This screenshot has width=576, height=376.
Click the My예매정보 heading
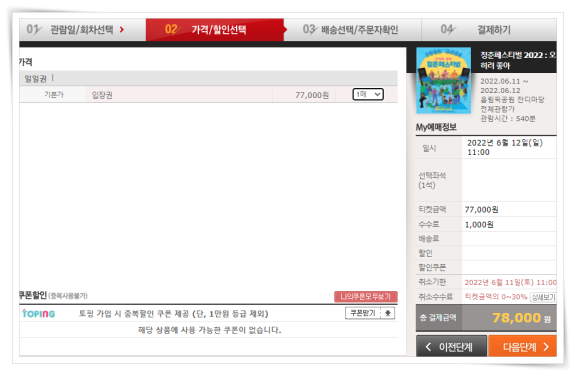pos(436,127)
